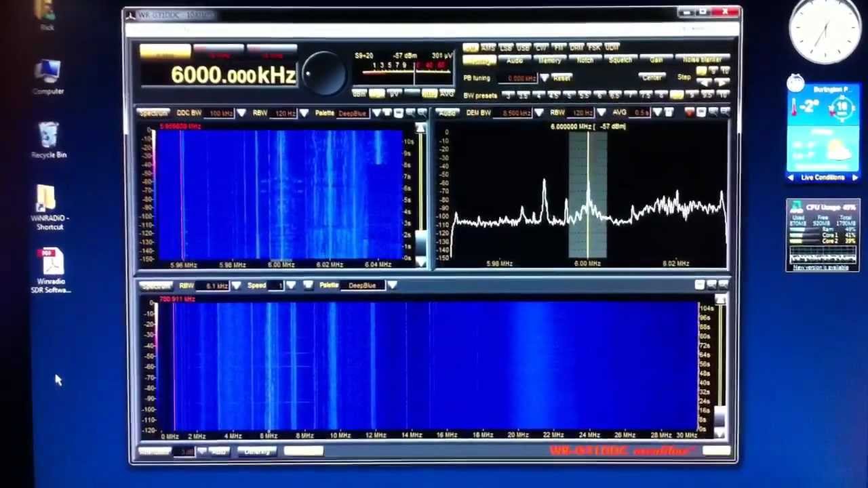
Task: Click the last magnifier icon in Audio panel toolbar
Action: [x=725, y=112]
